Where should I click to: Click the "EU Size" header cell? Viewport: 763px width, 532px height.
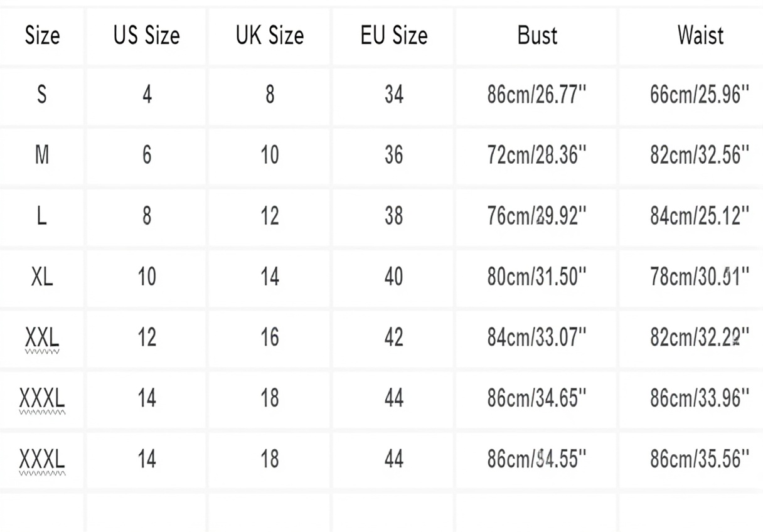click(x=394, y=36)
